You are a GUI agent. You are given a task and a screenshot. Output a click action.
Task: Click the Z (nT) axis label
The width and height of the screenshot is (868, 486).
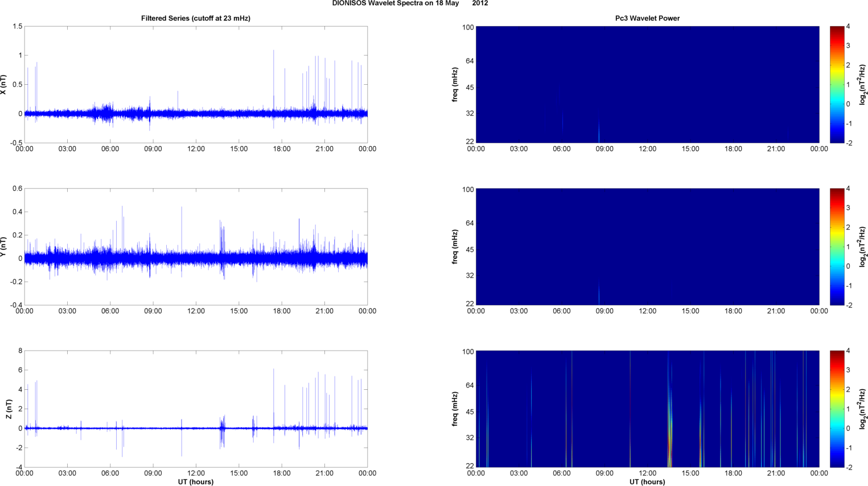pos(9,409)
